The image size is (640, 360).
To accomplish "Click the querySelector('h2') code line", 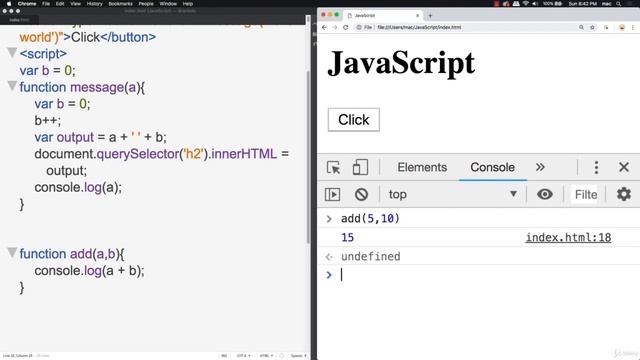I will [161, 154].
